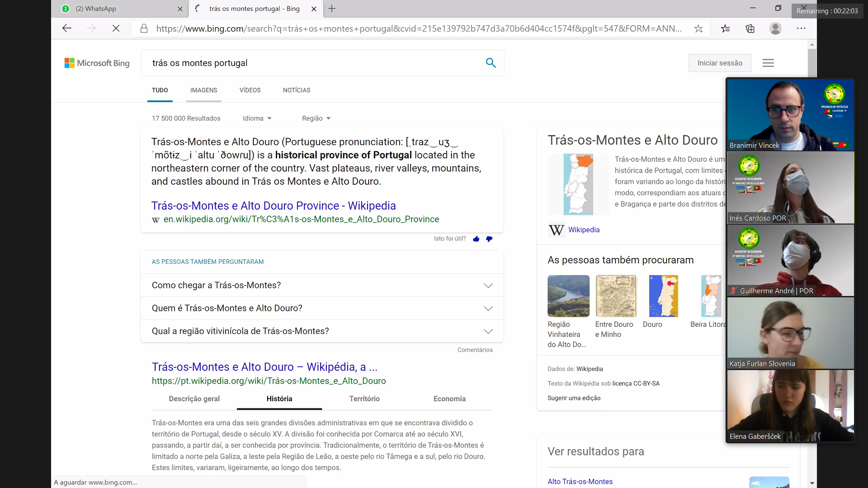This screenshot has height=488, width=868.
Task: Go to the Microsoft Bing logo home
Action: click(97, 63)
